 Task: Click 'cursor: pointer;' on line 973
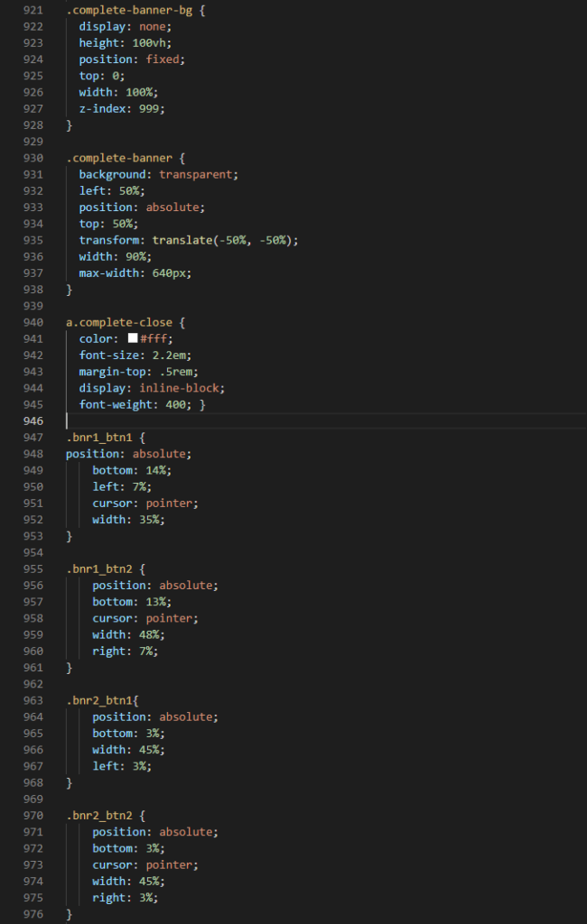point(145,865)
